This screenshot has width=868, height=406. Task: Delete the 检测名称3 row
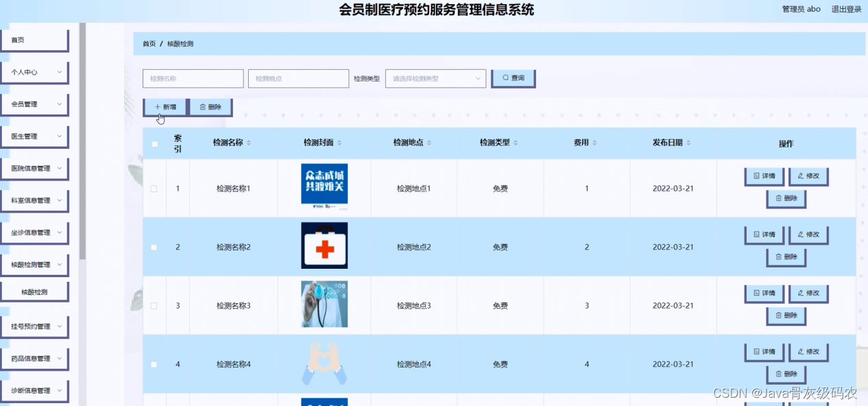pos(786,315)
